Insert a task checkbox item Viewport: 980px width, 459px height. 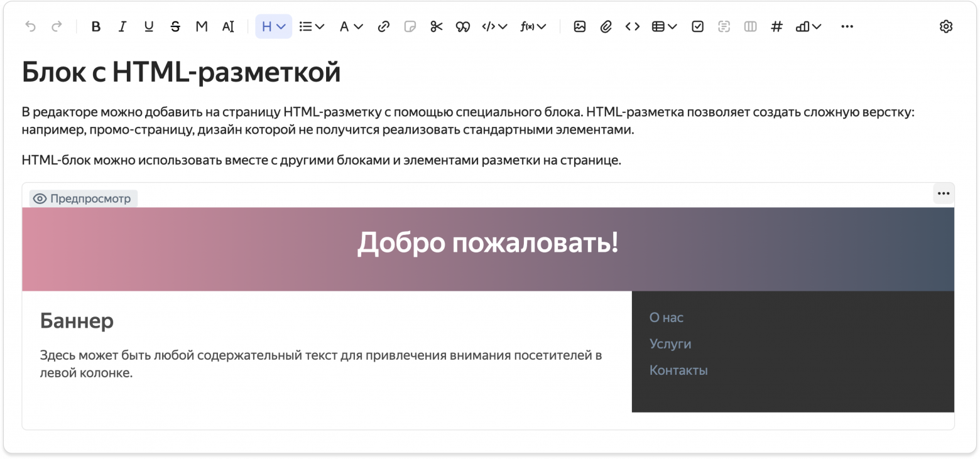[697, 26]
